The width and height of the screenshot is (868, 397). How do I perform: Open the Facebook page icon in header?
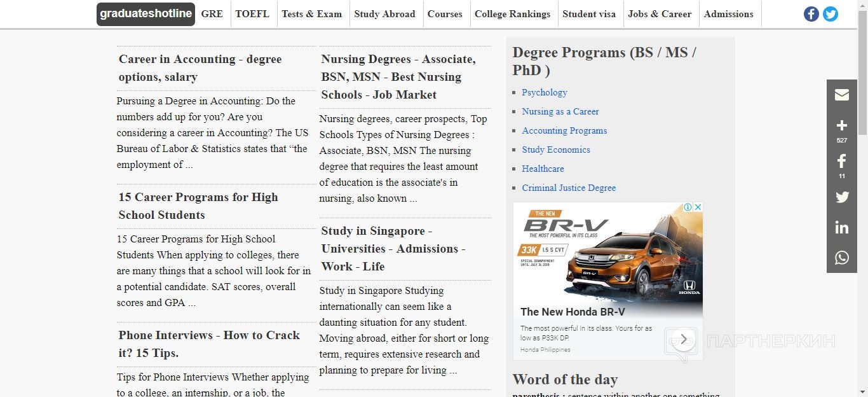[x=811, y=14]
